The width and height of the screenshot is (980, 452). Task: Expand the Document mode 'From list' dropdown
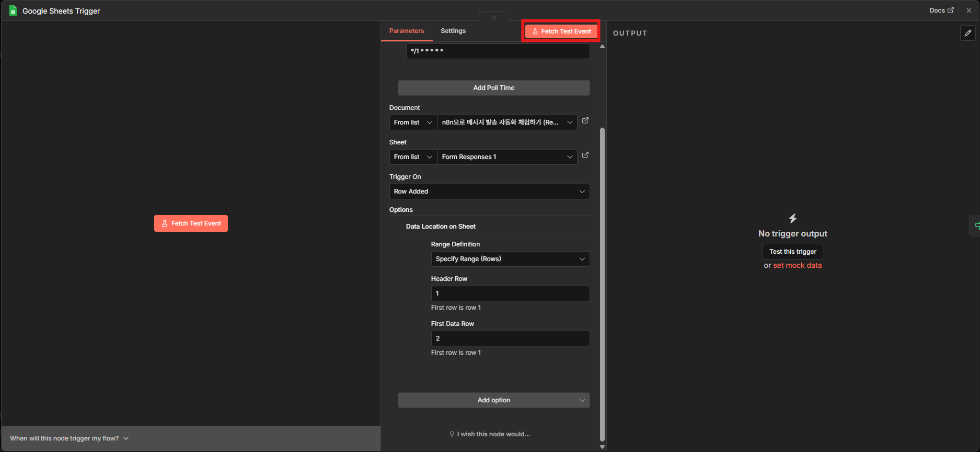[x=413, y=122]
